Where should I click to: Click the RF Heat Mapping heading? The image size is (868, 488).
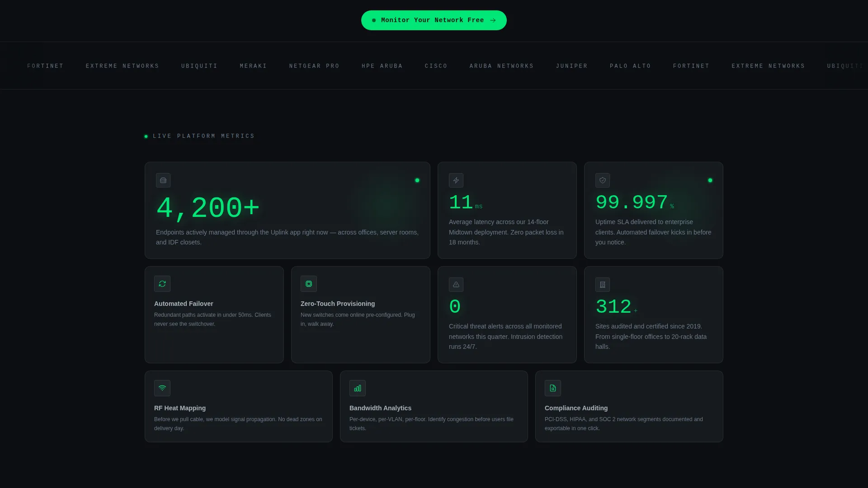(180, 408)
